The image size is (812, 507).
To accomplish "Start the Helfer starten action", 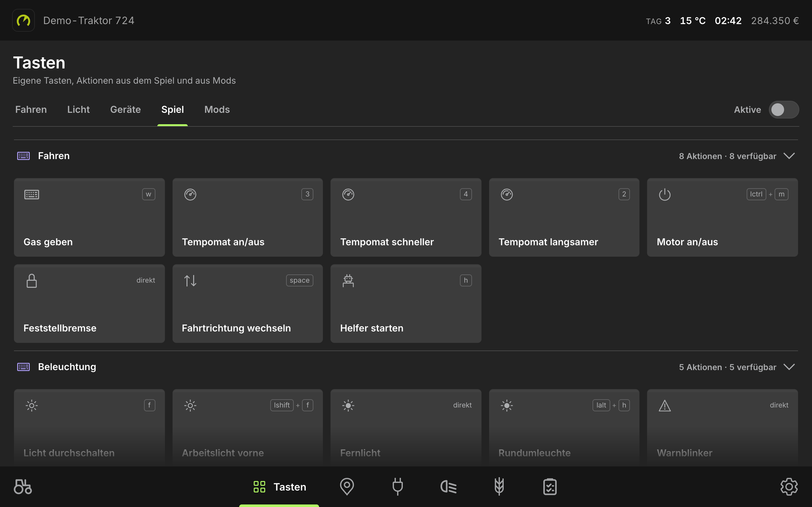I will point(406,304).
